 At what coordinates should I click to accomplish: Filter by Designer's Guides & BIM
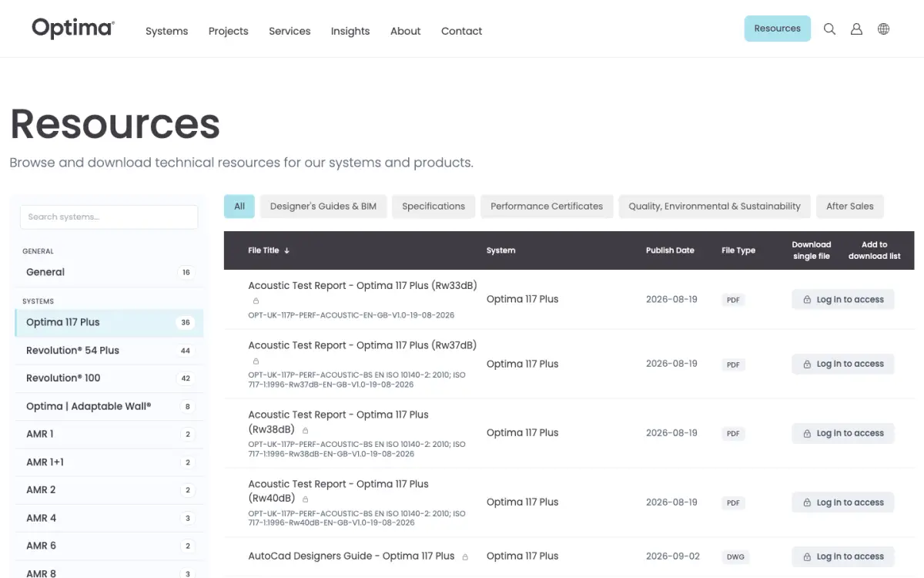click(x=323, y=207)
